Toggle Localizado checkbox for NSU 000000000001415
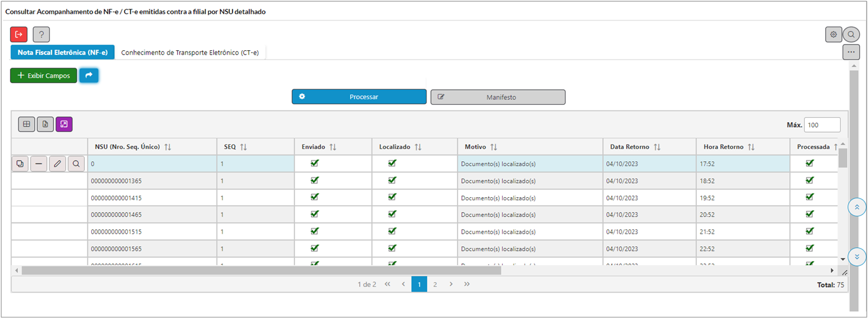Image resolution: width=868 pixels, height=318 pixels. click(392, 197)
